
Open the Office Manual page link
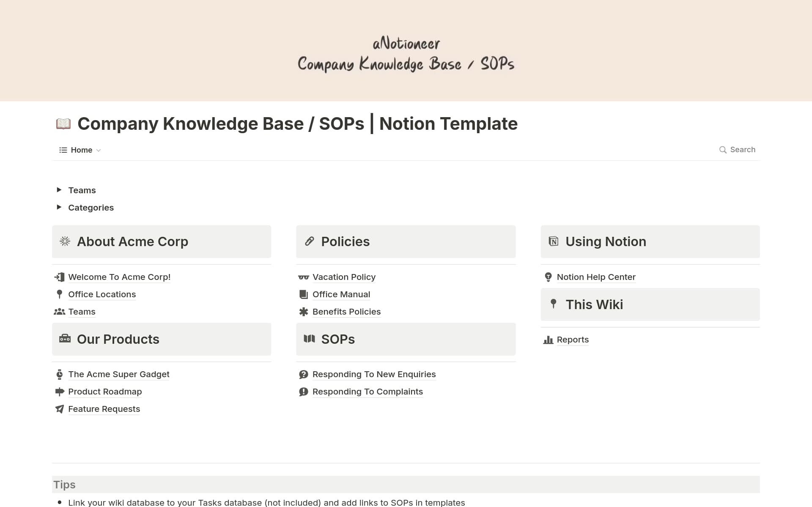tap(341, 294)
